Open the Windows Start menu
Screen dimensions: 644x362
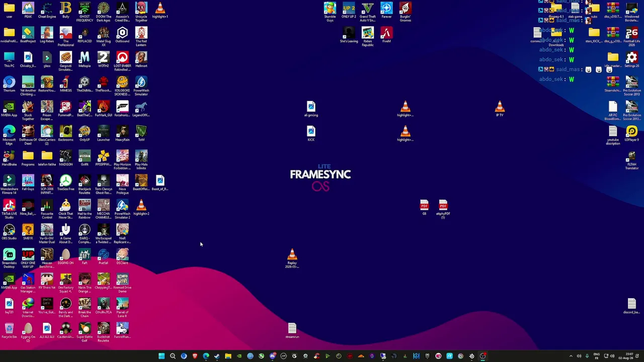tap(162, 356)
